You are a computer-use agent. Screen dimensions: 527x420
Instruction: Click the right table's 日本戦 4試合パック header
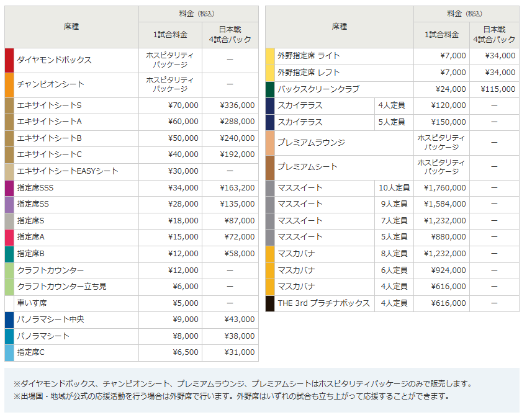coord(493,34)
